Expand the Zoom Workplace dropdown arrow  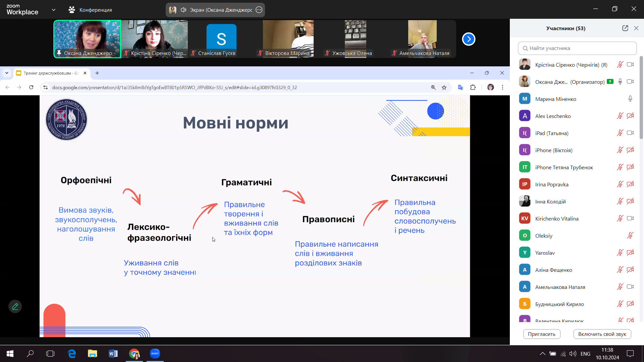pos(54,10)
